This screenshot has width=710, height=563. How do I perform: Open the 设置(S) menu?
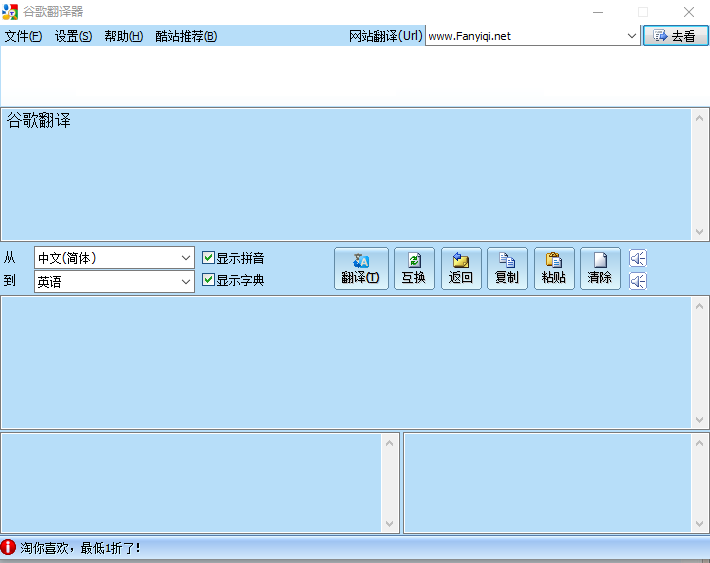73,36
